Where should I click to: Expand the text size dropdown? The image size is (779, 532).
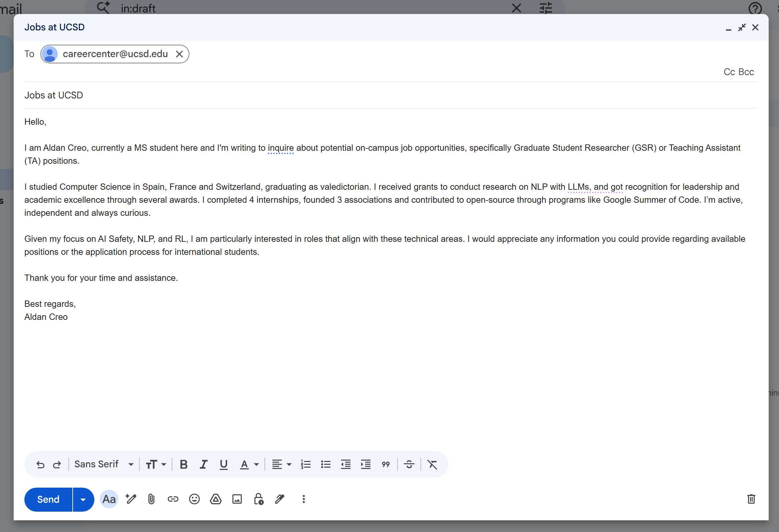tap(156, 465)
